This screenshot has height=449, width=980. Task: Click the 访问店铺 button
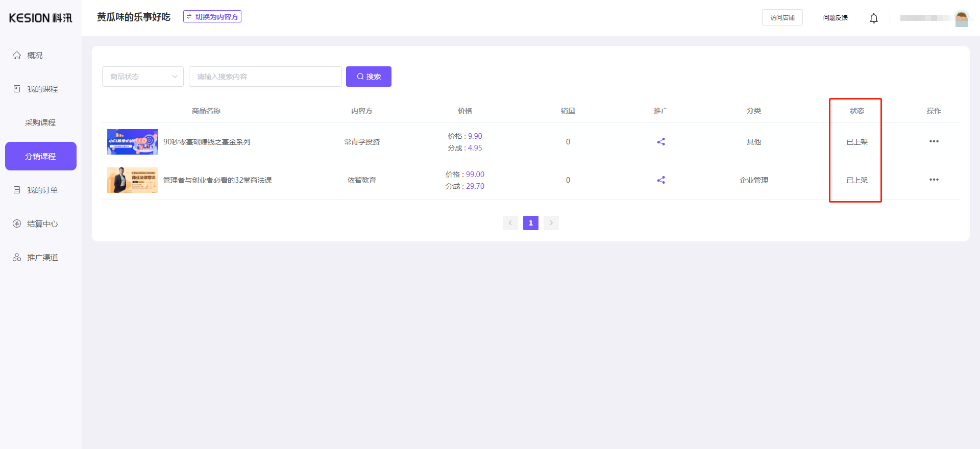782,17
